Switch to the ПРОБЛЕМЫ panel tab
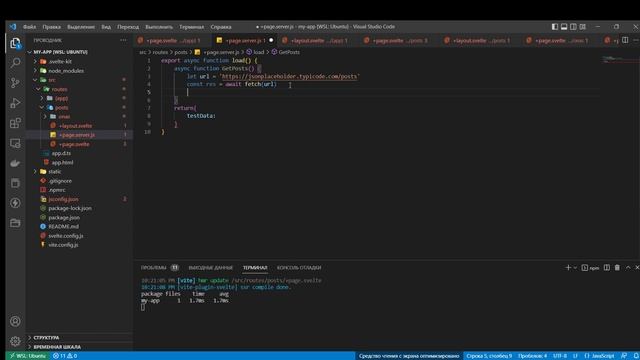Screen dimensions: 640x360 tap(153, 268)
